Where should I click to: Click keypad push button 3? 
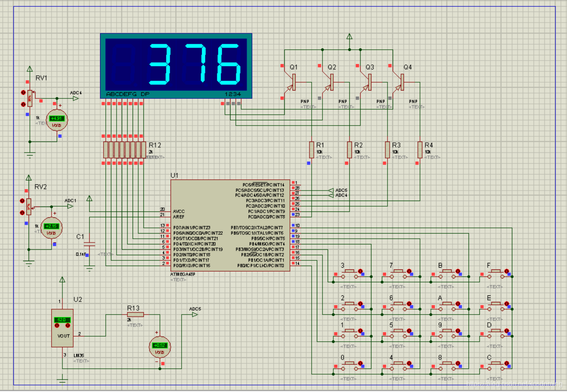pyautogui.click(x=350, y=273)
